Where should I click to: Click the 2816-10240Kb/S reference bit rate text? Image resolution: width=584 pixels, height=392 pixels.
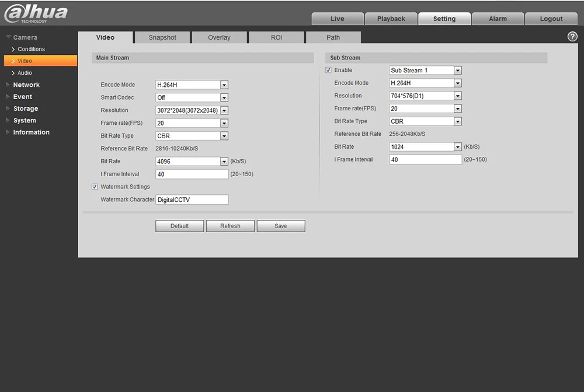click(176, 148)
